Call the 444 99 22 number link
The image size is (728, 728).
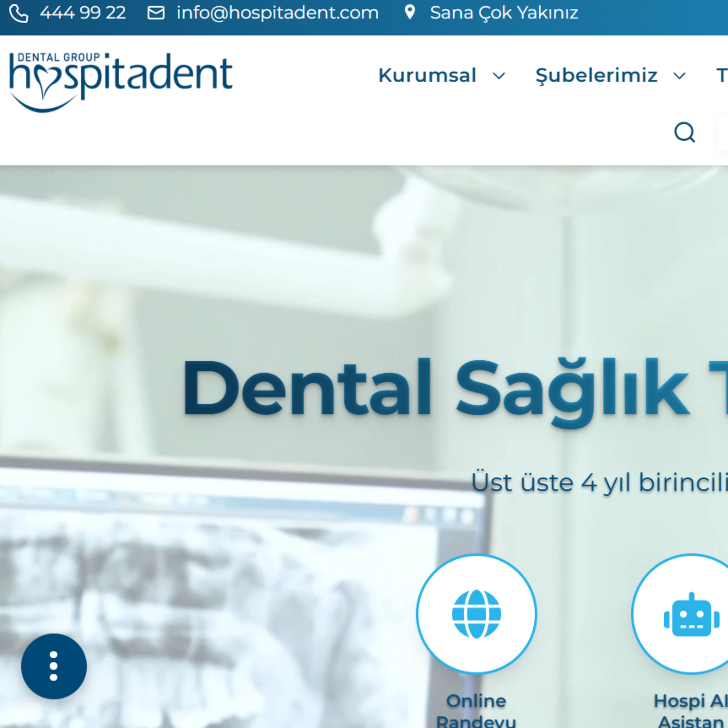pyautogui.click(x=83, y=13)
